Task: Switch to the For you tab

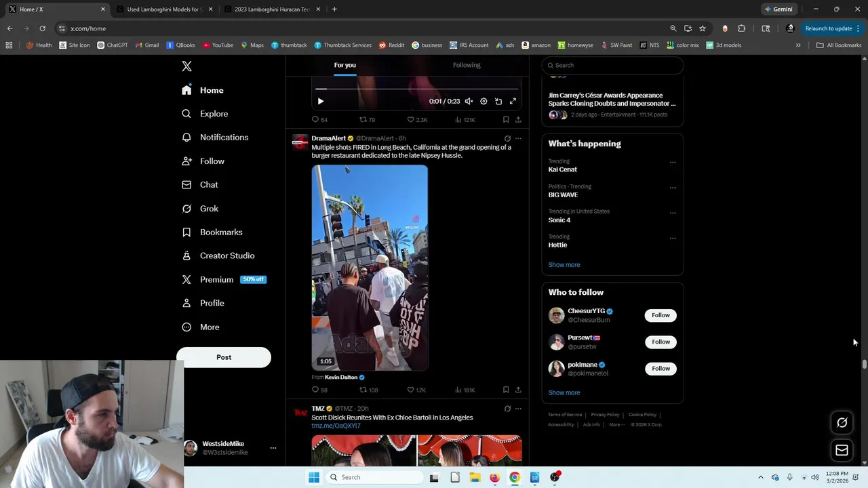Action: [x=344, y=65]
